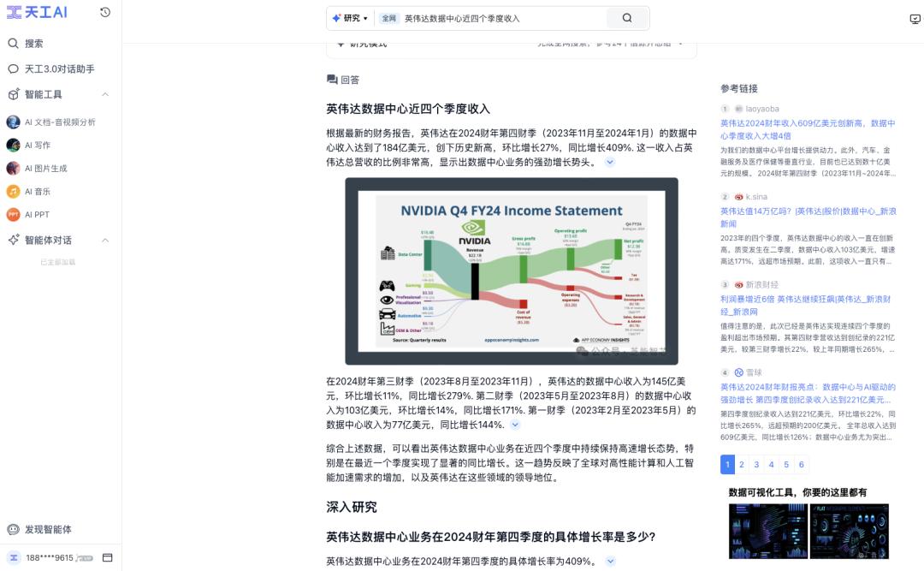Click the top-right screen icon
Viewport: 924px width, 571px height.
(x=915, y=19)
